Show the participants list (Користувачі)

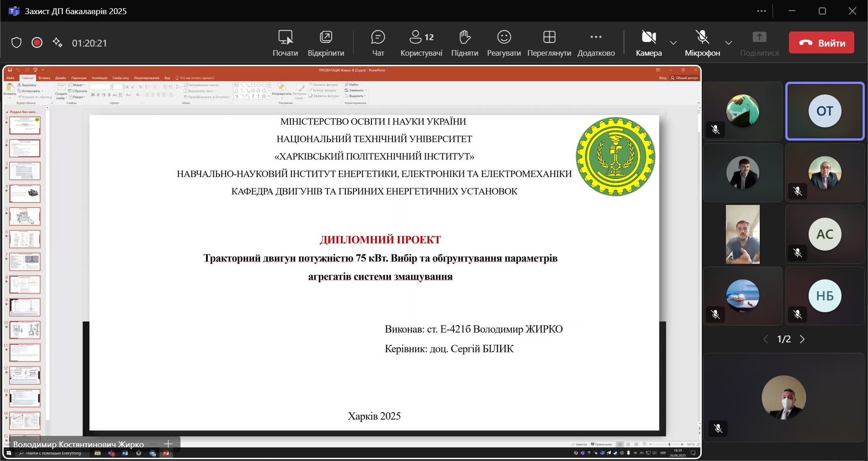(x=421, y=43)
